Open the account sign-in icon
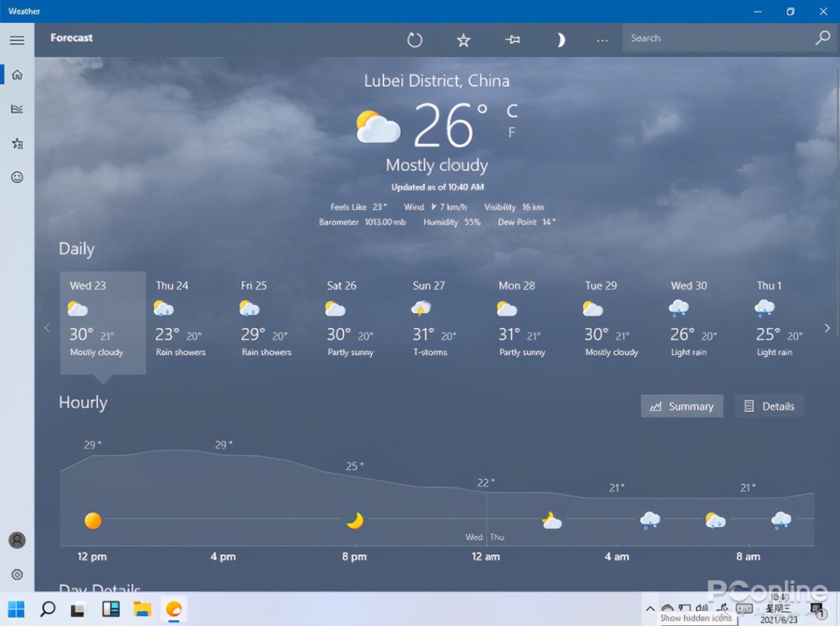 point(17,540)
